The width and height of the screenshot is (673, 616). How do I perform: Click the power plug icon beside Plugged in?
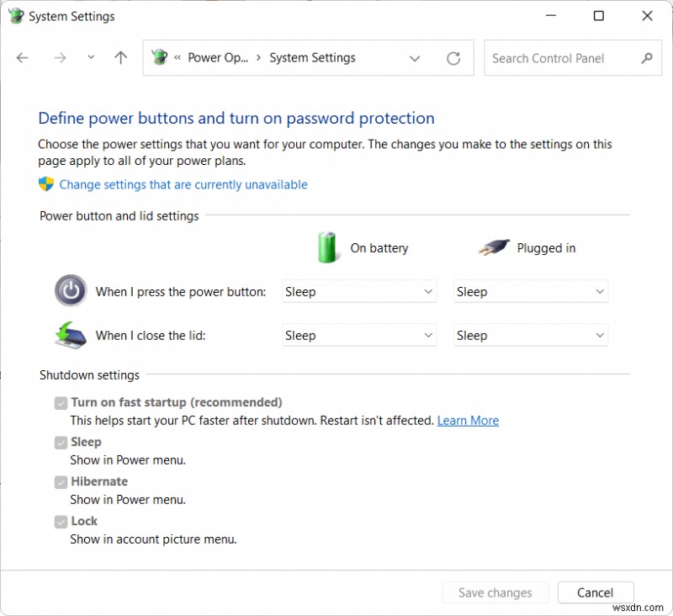(x=495, y=247)
